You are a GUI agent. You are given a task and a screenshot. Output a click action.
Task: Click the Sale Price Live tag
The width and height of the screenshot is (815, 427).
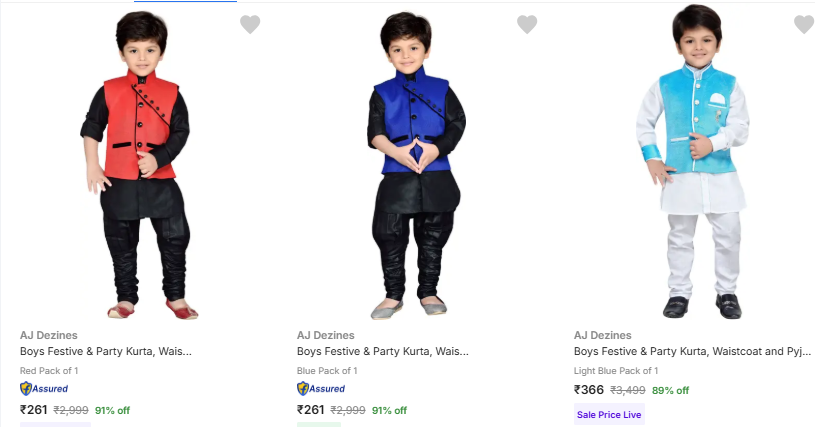point(609,414)
